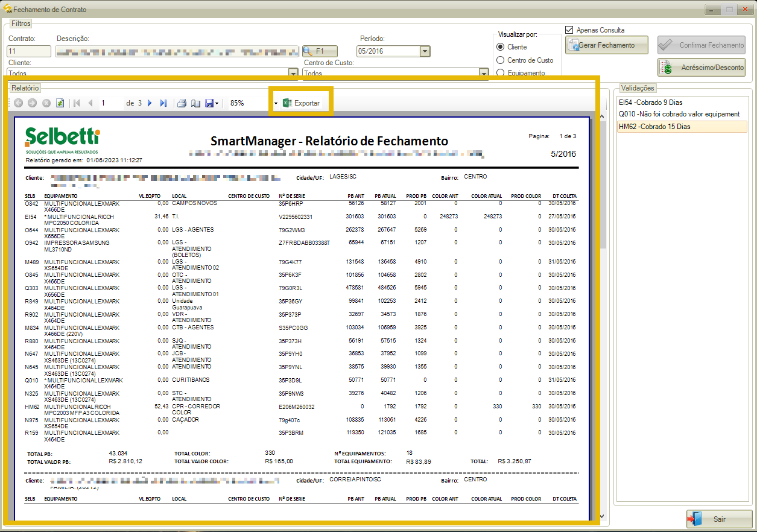The image size is (757, 532).
Task: Click total valor PB 'R$ 2.810,12'
Action: (x=125, y=461)
